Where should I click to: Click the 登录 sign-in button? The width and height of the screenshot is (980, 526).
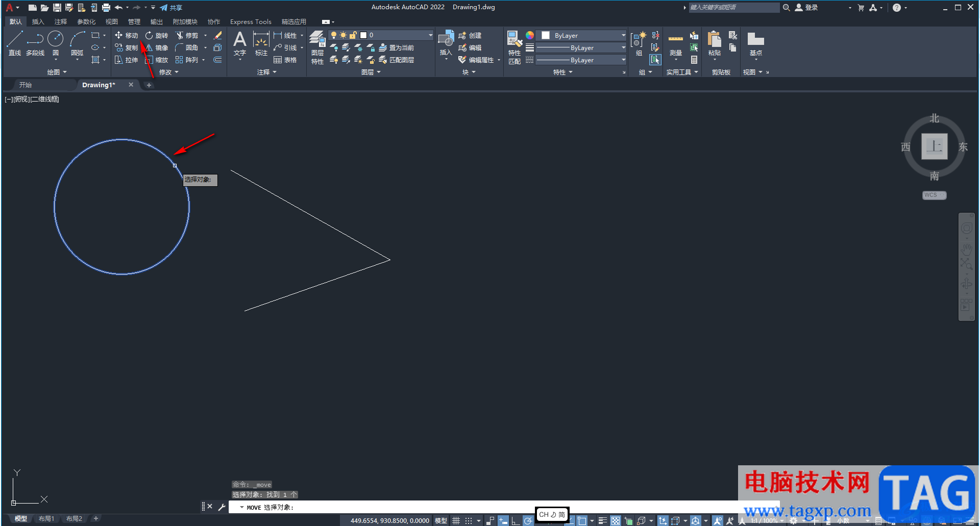[806, 8]
